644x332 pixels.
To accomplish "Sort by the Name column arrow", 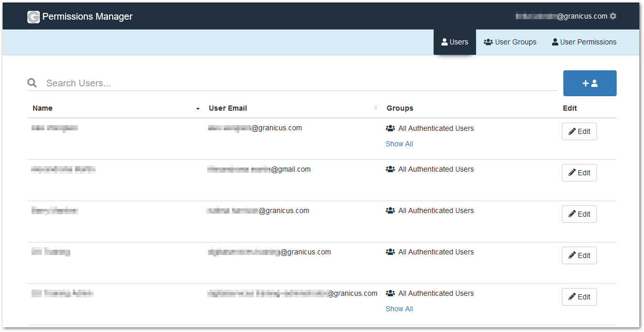I will click(198, 109).
